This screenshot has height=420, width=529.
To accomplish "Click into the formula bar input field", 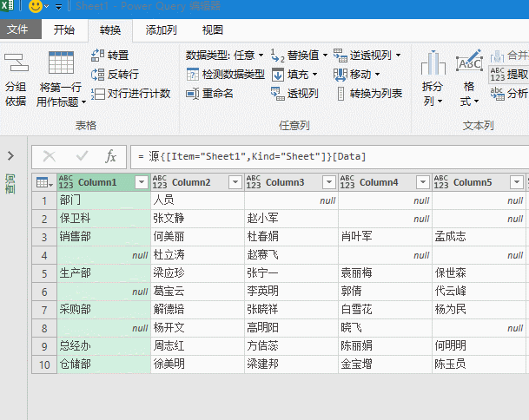I will coord(329,157).
